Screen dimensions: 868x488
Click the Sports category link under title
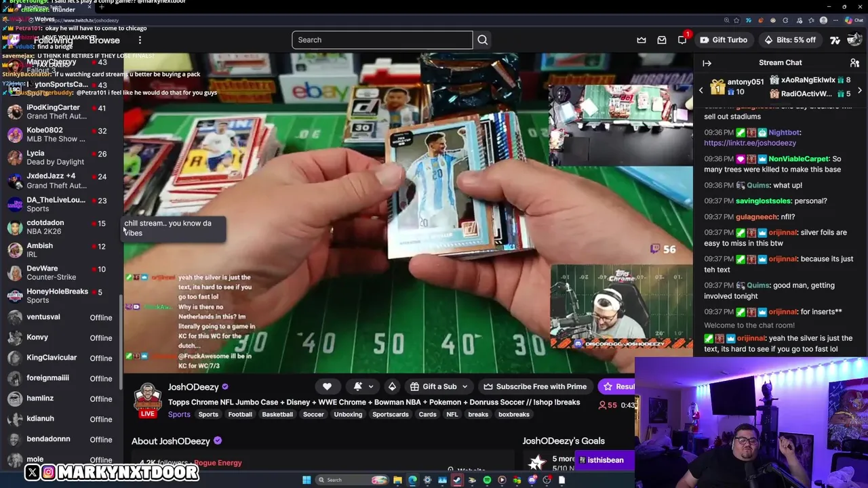click(179, 414)
